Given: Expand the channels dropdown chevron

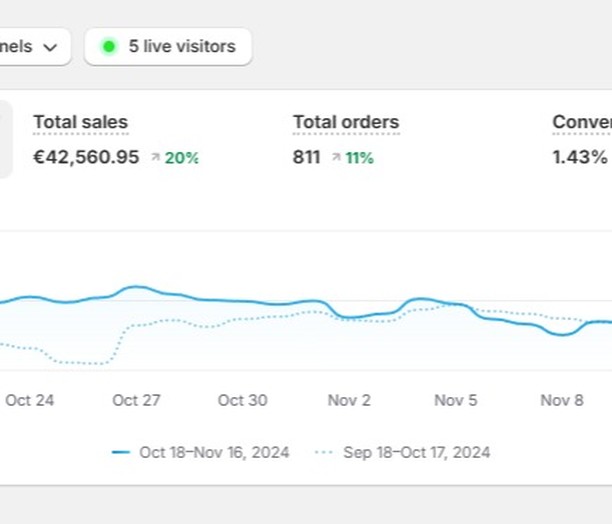Looking at the screenshot, I should 50,47.
